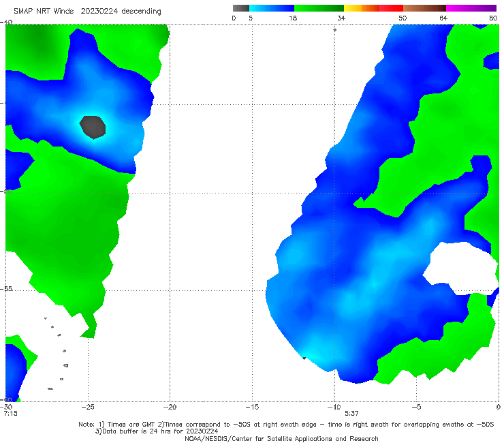
Task: Click the '-5' longitude axis label
Action: (x=416, y=407)
